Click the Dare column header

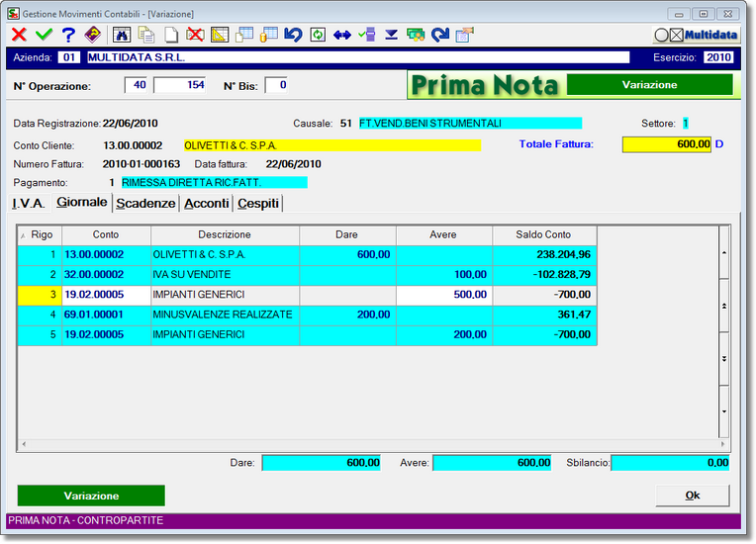click(347, 235)
